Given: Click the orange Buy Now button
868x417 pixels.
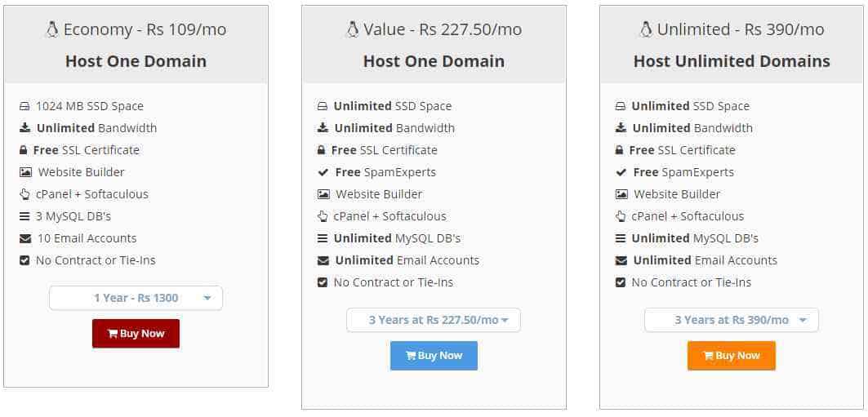Looking at the screenshot, I should click(x=732, y=356).
